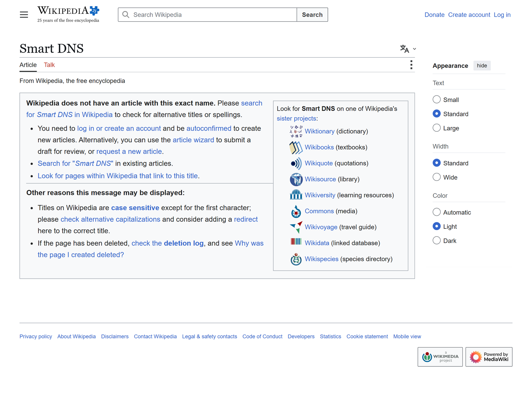
Task: Open Code of Conduct footer link
Action: [262, 336]
